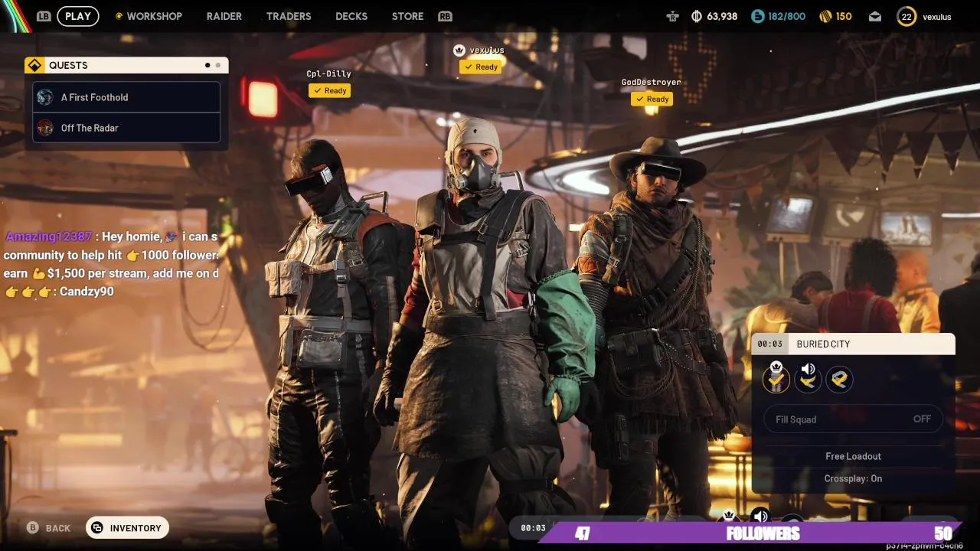980x551 pixels.
Task: Click the coin currency icon
Action: [x=697, y=16]
